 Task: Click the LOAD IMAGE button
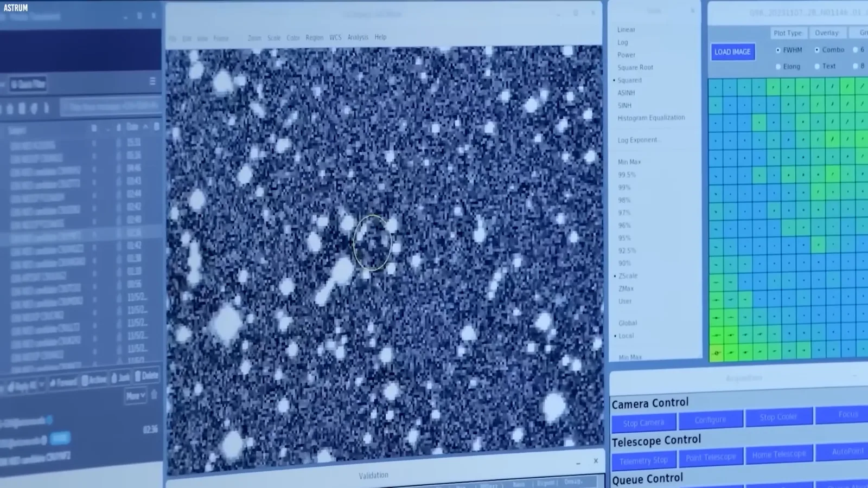[732, 52]
